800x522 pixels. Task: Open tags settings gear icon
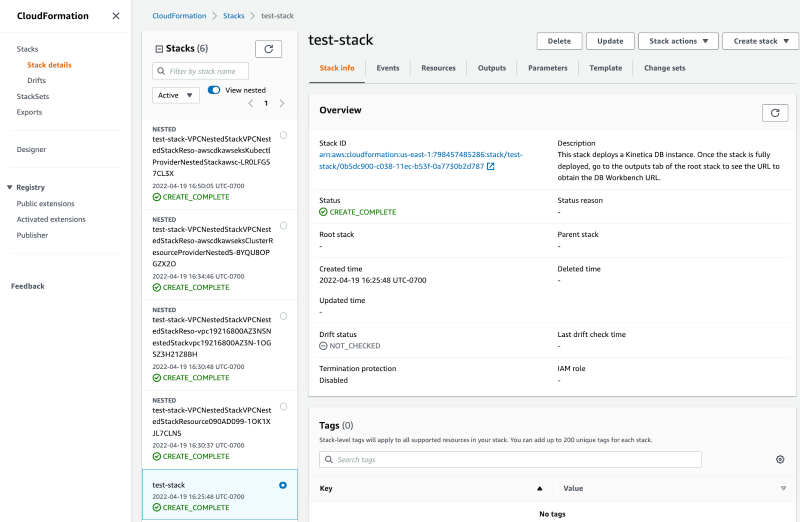(x=780, y=459)
